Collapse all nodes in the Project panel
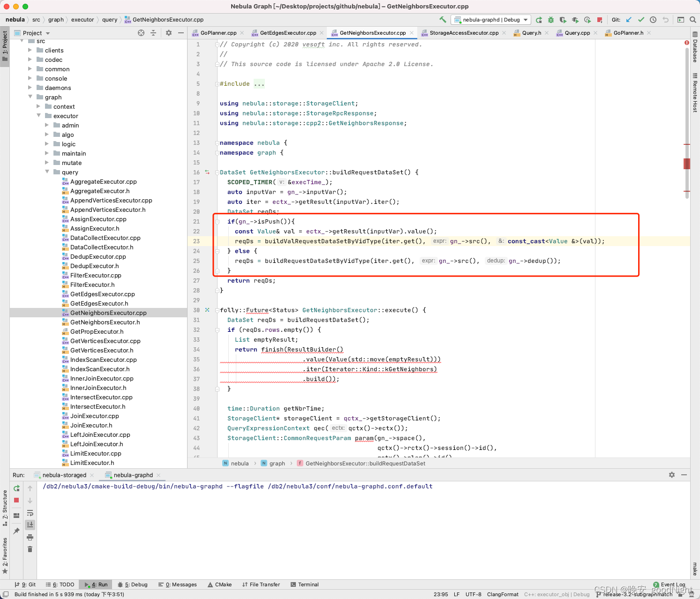 153,33
